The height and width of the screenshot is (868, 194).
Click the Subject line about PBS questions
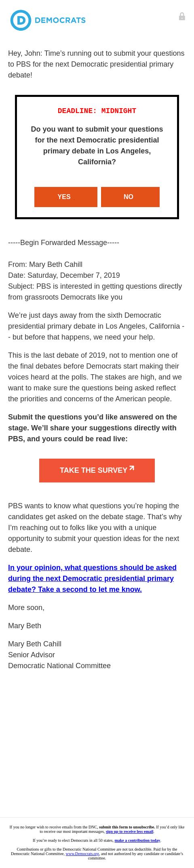click(95, 291)
